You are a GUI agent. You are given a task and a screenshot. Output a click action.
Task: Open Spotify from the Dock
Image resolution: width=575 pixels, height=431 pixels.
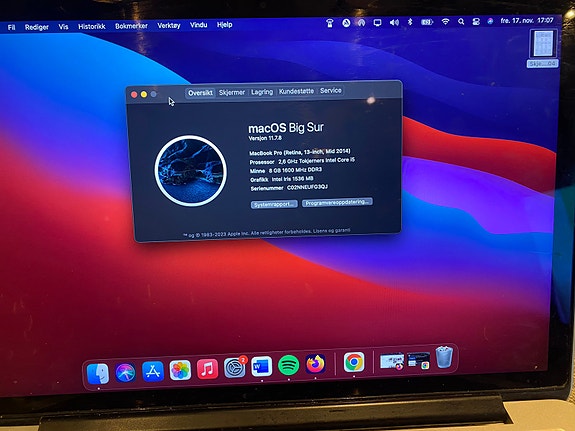coord(288,365)
